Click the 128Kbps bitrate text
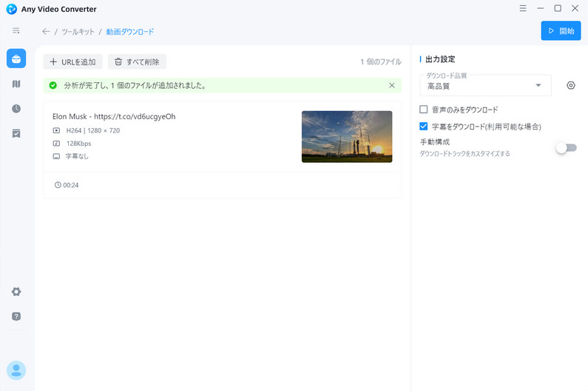The image size is (588, 391). (x=78, y=144)
